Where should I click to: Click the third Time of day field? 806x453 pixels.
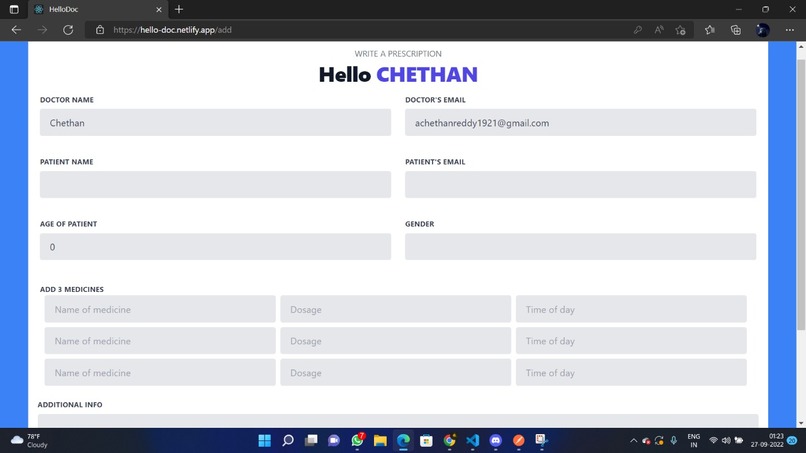click(x=631, y=372)
